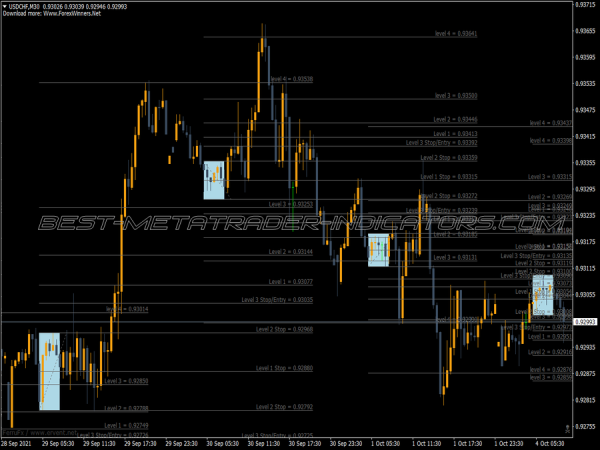Click the FerruFx / www.ervent.net label
The width and height of the screenshot is (600, 450).
click(40, 433)
